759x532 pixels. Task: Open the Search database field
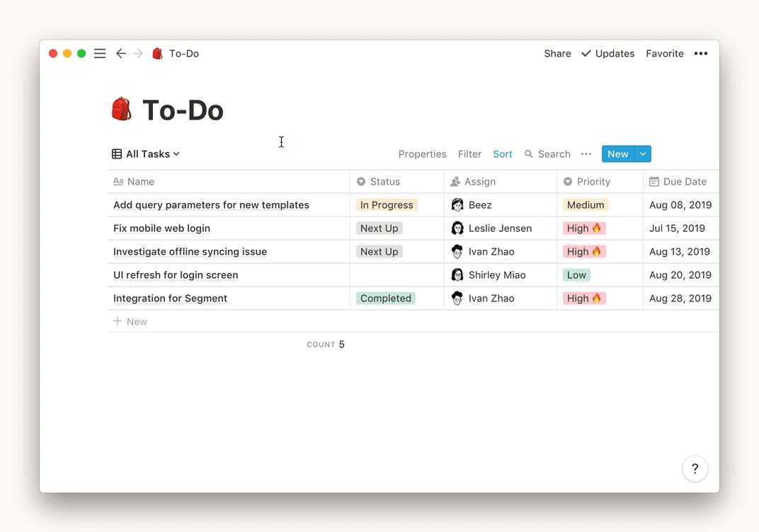[x=547, y=154]
